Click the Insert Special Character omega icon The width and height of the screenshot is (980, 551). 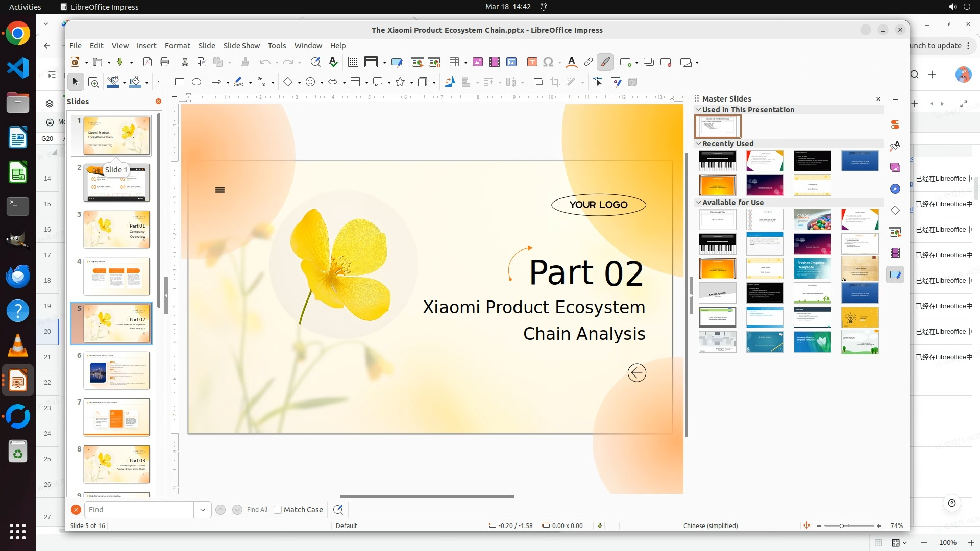[x=548, y=62]
